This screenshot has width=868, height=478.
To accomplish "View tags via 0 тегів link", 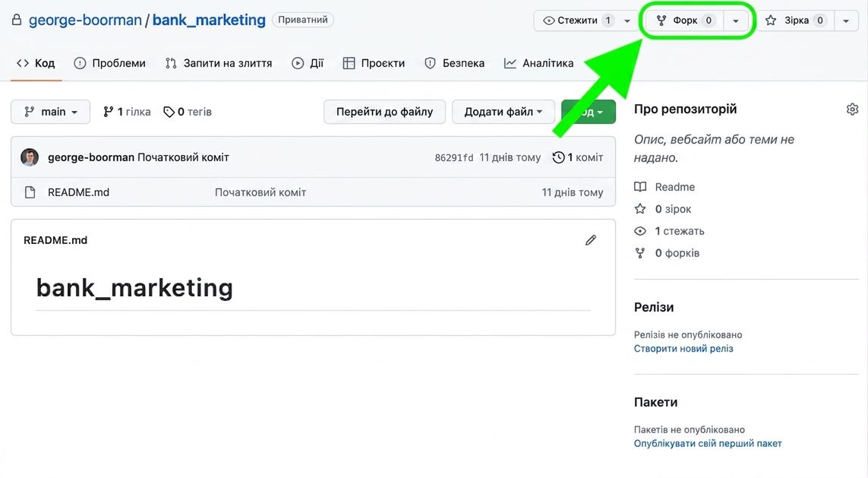I will pyautogui.click(x=188, y=112).
